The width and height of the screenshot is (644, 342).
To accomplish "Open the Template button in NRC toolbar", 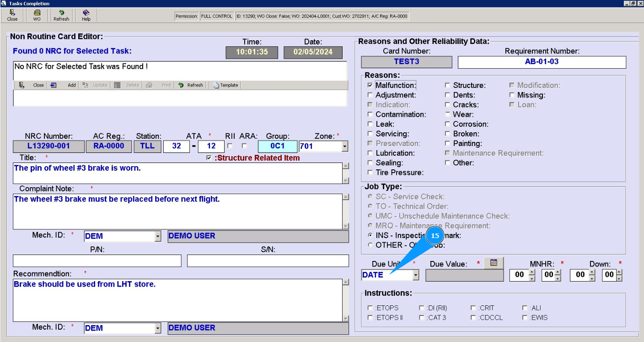I will 226,85.
